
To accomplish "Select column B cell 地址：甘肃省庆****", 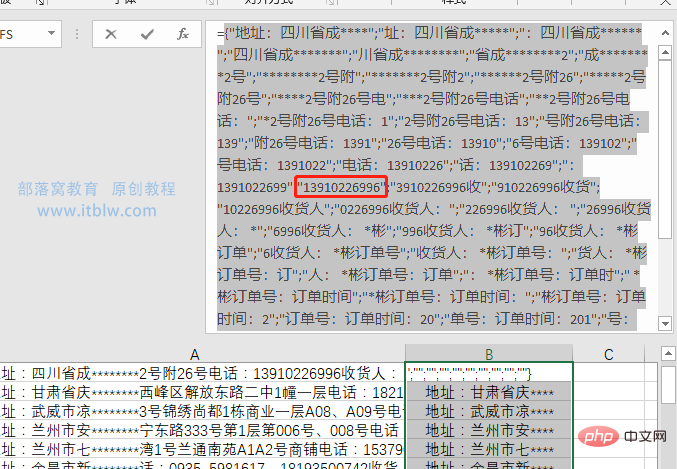I will click(489, 392).
